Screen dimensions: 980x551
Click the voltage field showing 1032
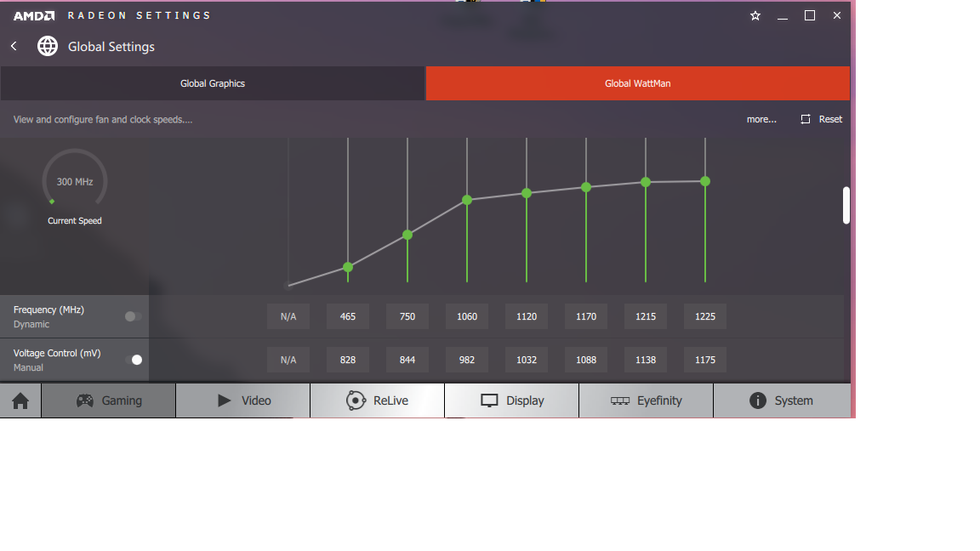527,360
